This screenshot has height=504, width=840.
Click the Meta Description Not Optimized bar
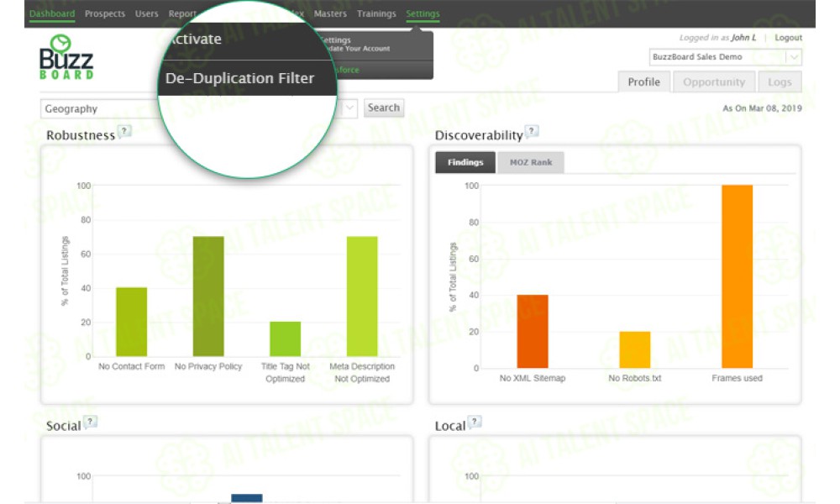(x=362, y=297)
